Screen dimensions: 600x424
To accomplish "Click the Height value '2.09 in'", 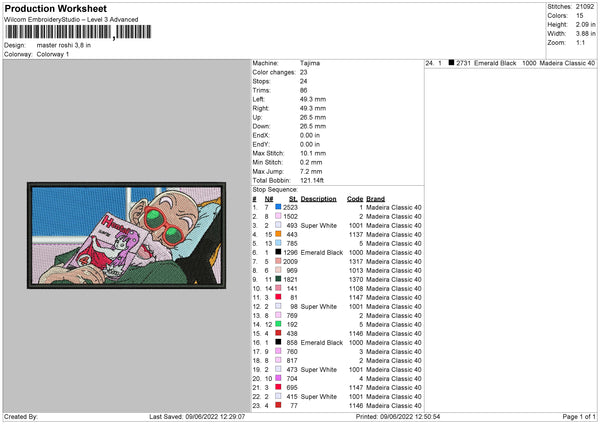I will 585,24.
